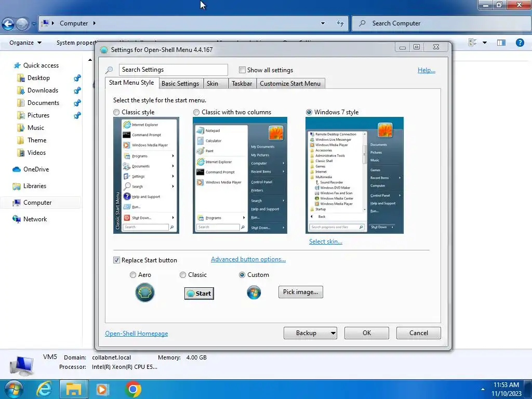
Task: Select the Windows 7 style radio button
Action: 309,112
